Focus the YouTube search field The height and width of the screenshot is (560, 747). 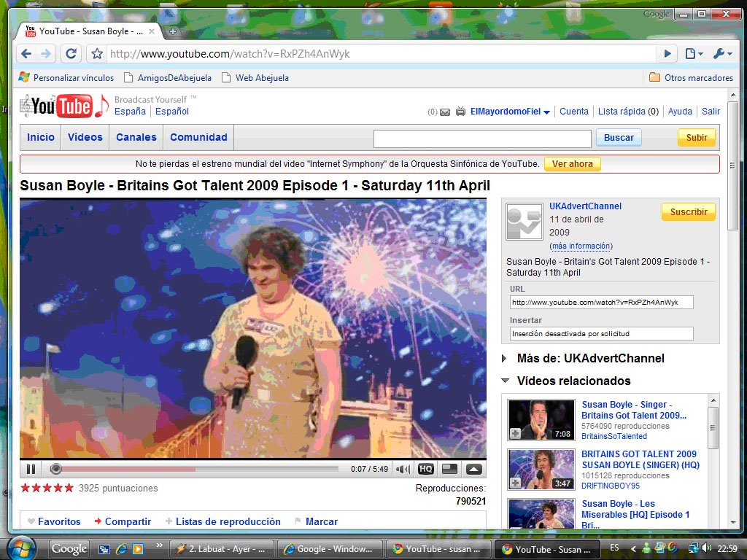pos(482,139)
